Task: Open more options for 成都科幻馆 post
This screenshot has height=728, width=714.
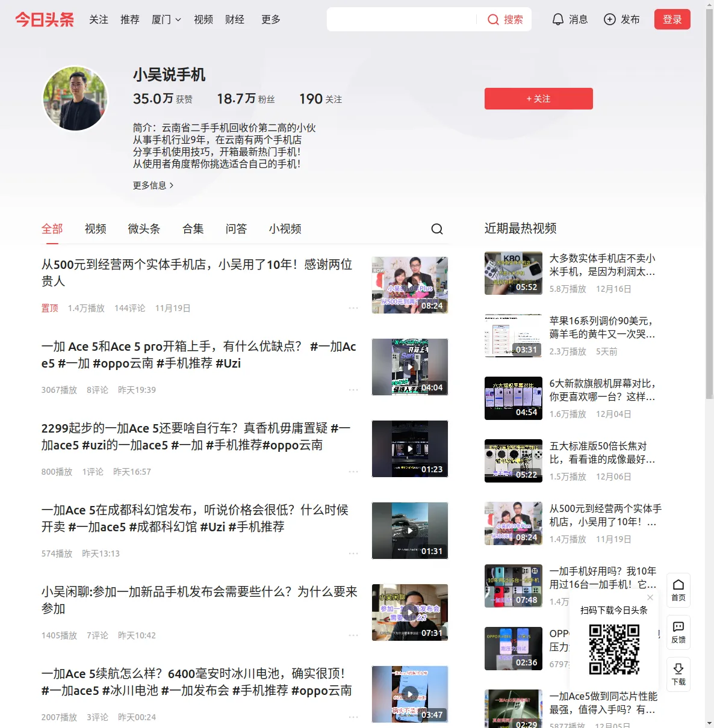Action: 353,554
